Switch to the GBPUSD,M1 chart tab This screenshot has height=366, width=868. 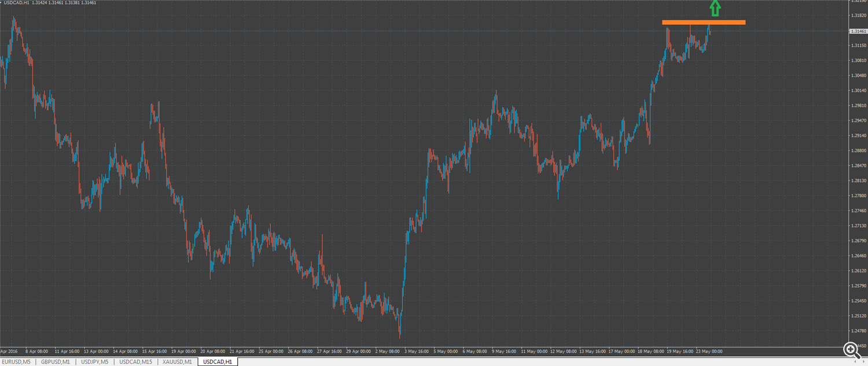pos(56,362)
